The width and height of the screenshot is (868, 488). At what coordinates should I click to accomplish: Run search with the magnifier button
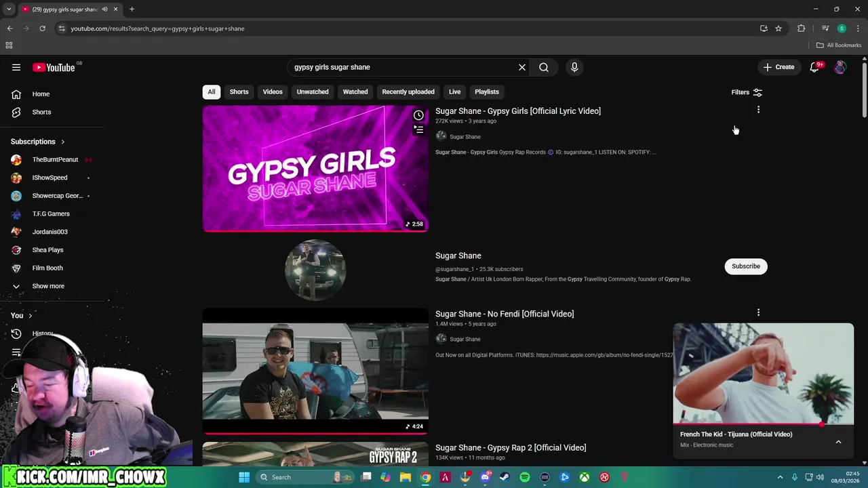(x=544, y=67)
